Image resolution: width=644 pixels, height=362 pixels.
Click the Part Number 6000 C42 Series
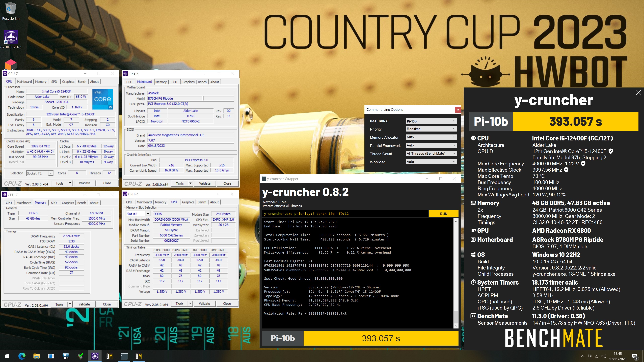[171, 235]
